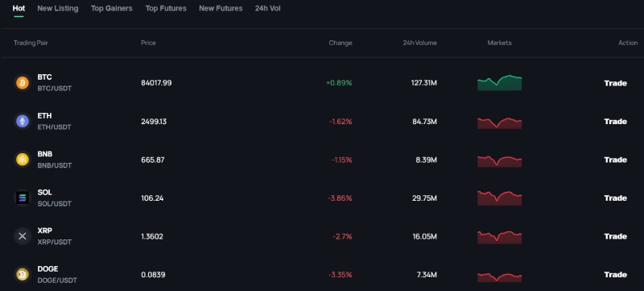Image resolution: width=644 pixels, height=291 pixels.
Task: Show the Top Futures tab
Action: tap(166, 8)
